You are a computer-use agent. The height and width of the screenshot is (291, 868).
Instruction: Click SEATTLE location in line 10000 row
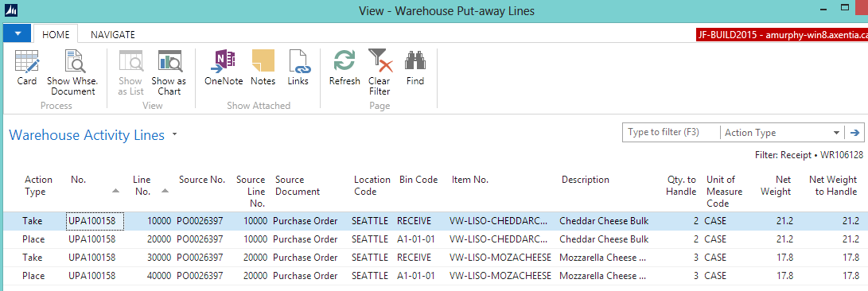coord(370,221)
